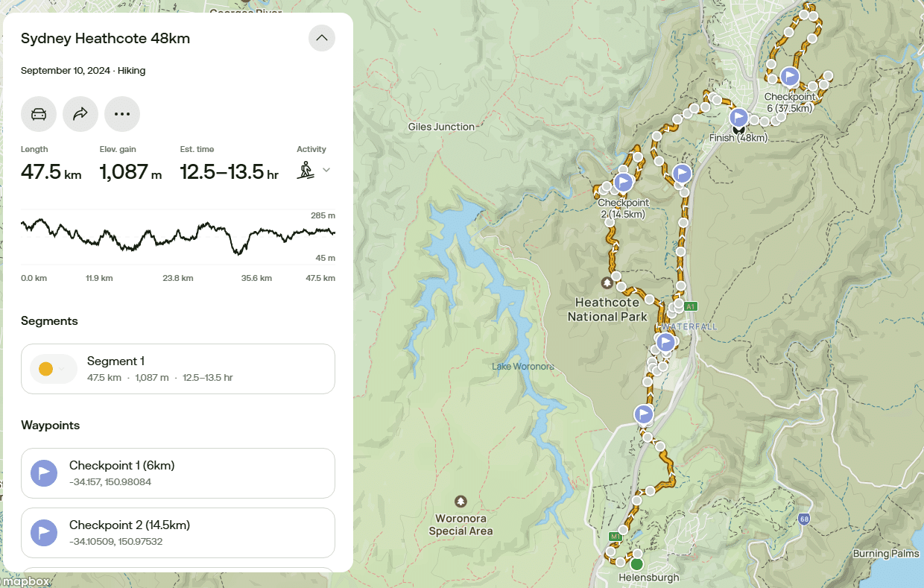This screenshot has height=588, width=924.
Task: Select the Checkpoint 2 (14.5km) waypoint card
Action: (178, 533)
